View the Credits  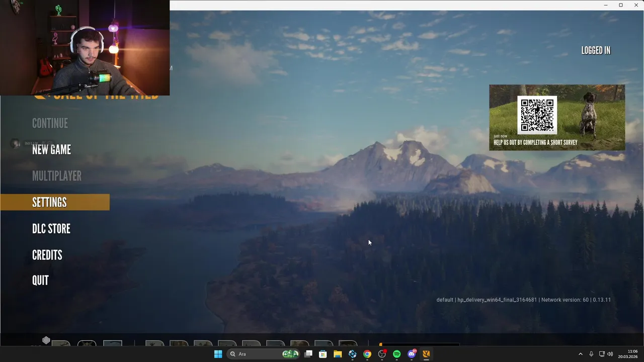(x=47, y=255)
